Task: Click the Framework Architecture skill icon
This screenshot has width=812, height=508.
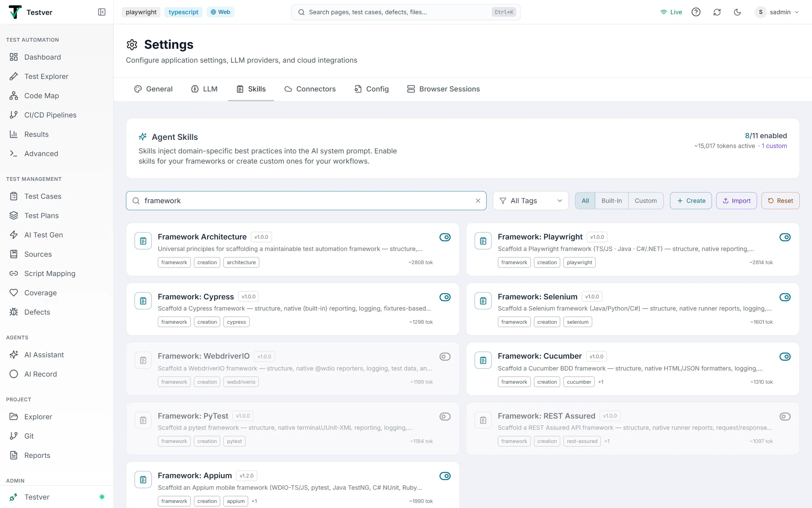Action: pos(143,241)
